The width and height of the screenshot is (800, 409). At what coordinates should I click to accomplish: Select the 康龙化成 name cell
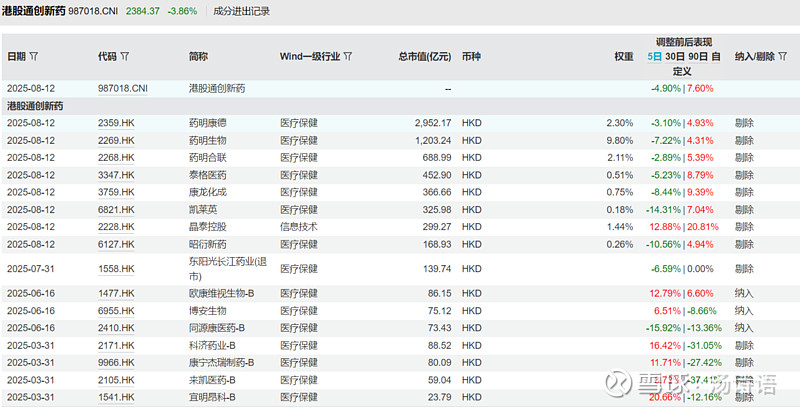coord(208,192)
